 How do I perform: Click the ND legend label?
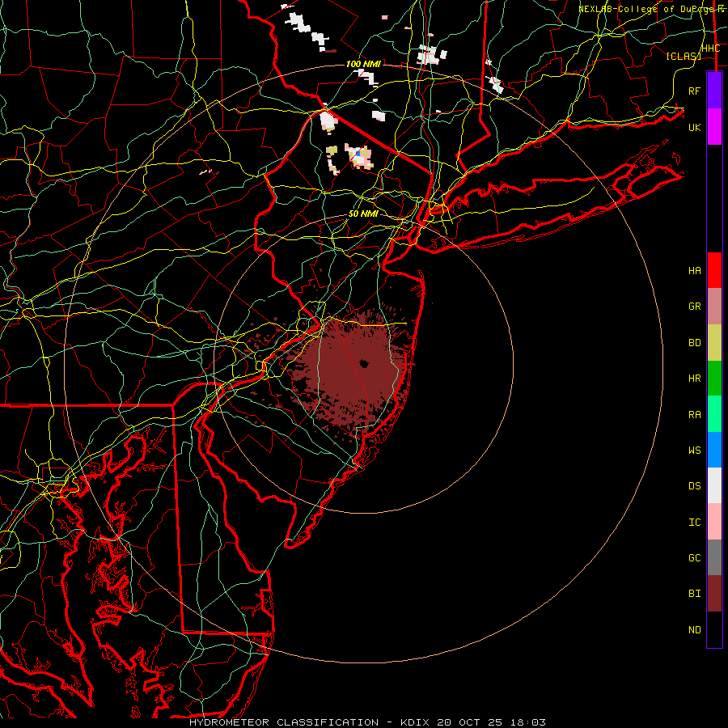[695, 629]
